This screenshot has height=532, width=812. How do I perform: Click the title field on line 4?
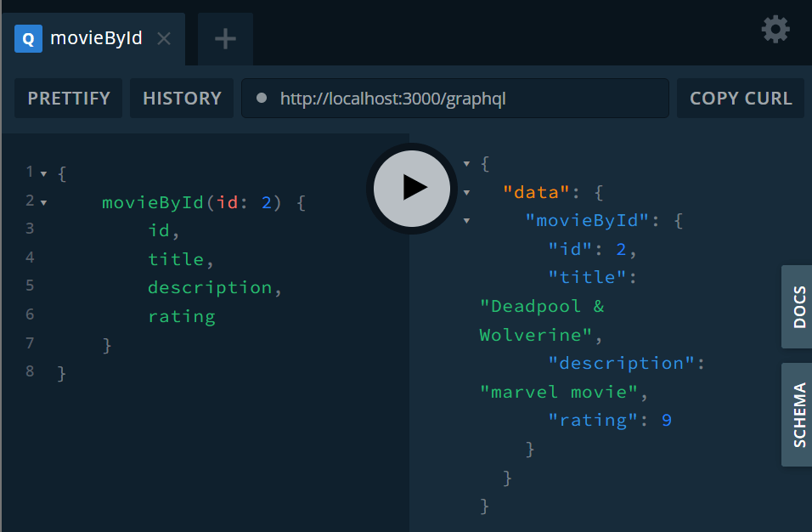click(176, 259)
